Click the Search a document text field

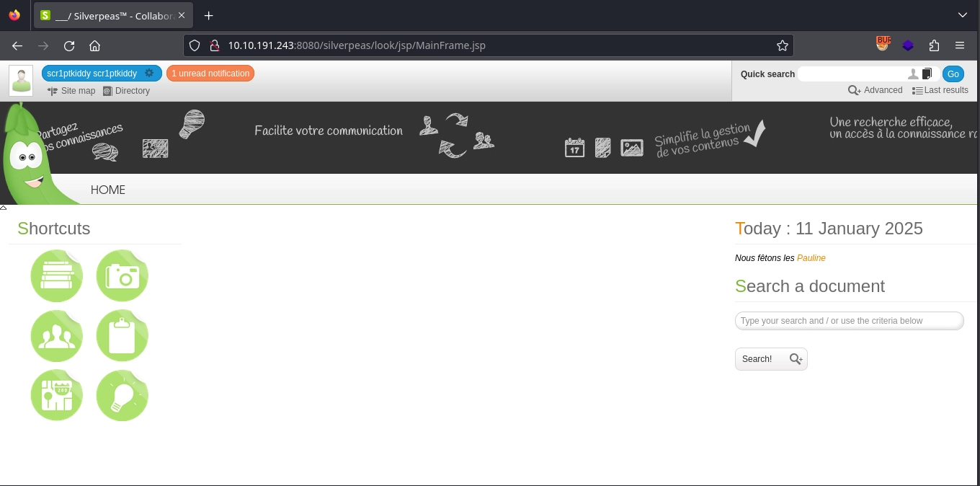(849, 321)
